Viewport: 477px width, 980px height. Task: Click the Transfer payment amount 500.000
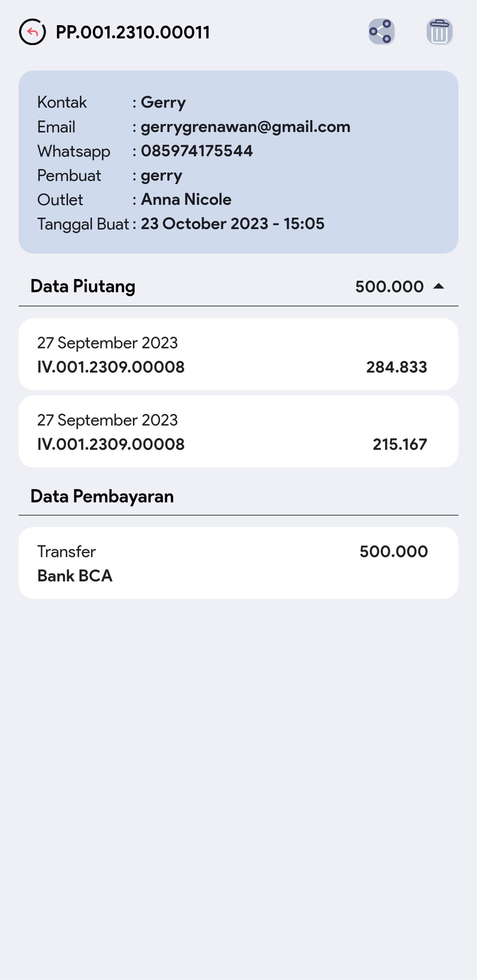[x=393, y=552]
